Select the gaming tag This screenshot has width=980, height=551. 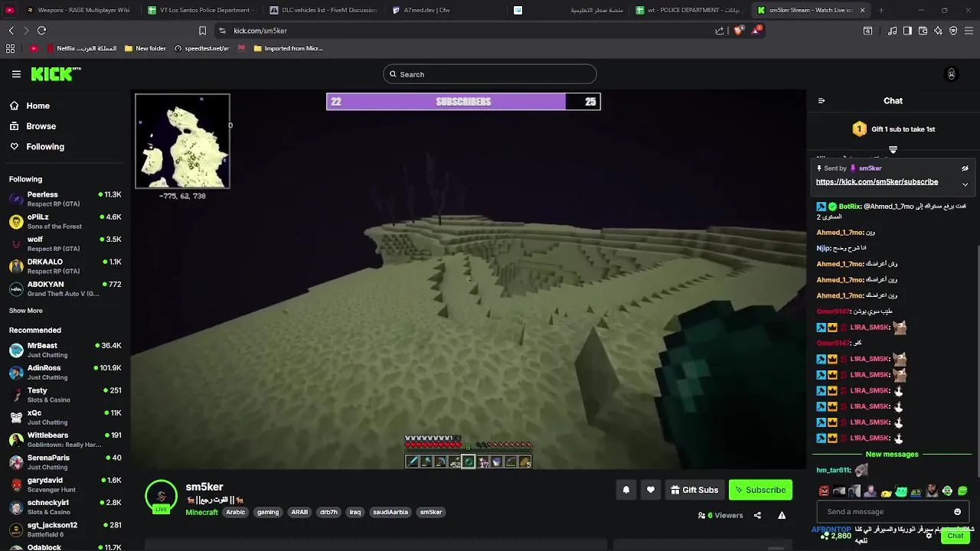[x=268, y=512]
